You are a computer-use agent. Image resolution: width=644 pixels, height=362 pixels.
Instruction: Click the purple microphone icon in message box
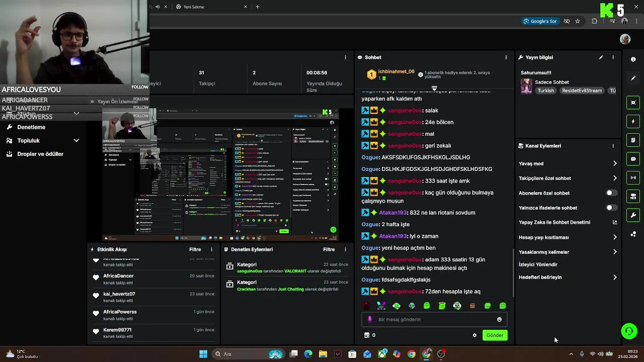click(x=370, y=319)
